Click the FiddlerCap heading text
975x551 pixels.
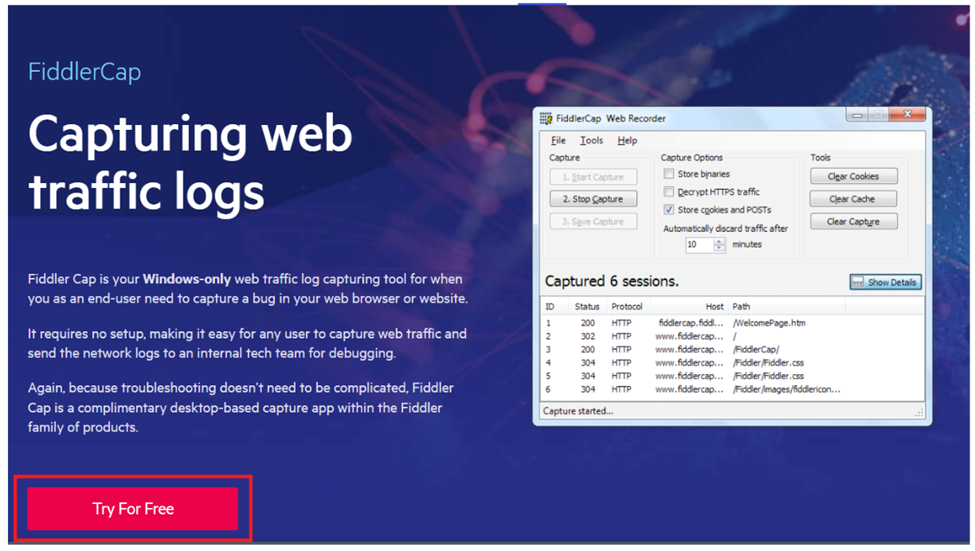[85, 72]
